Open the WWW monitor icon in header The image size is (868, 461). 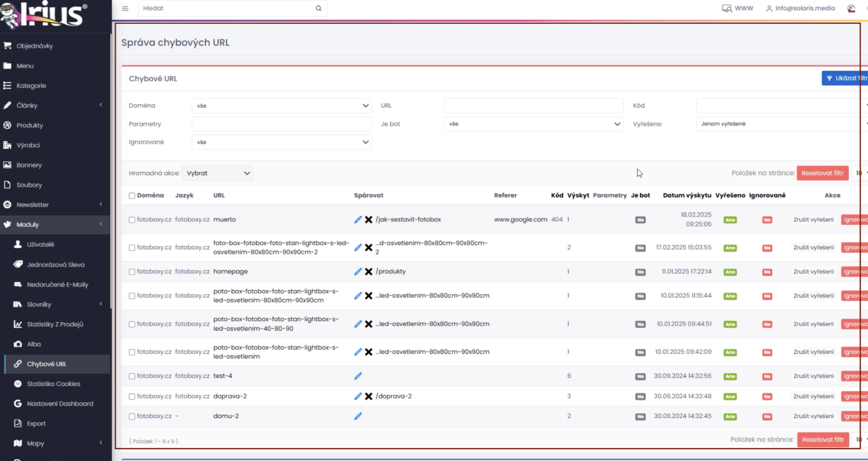pos(726,8)
